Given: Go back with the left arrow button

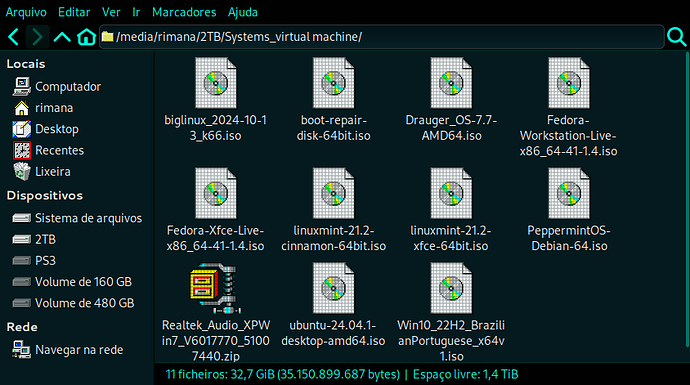Looking at the screenshot, I should pos(13,37).
